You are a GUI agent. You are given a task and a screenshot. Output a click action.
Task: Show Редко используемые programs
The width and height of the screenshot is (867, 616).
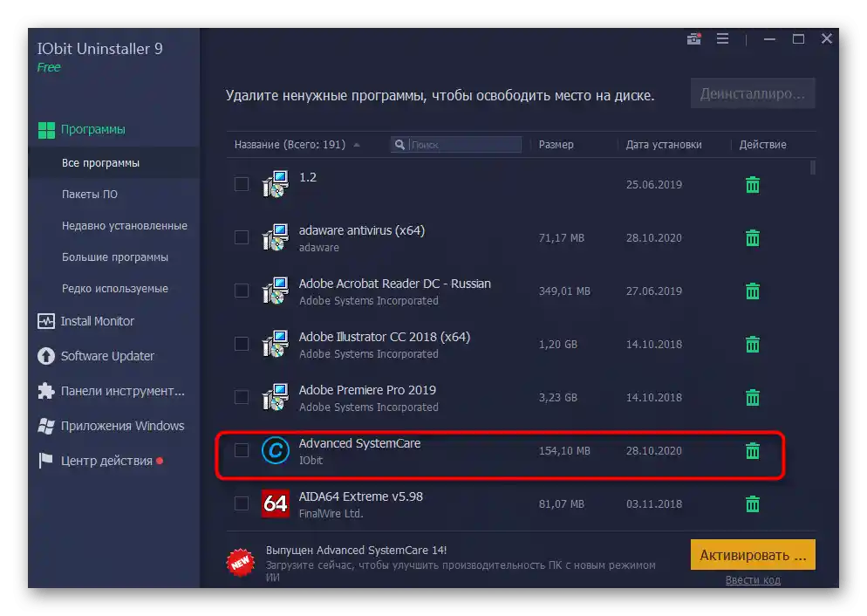tap(114, 289)
